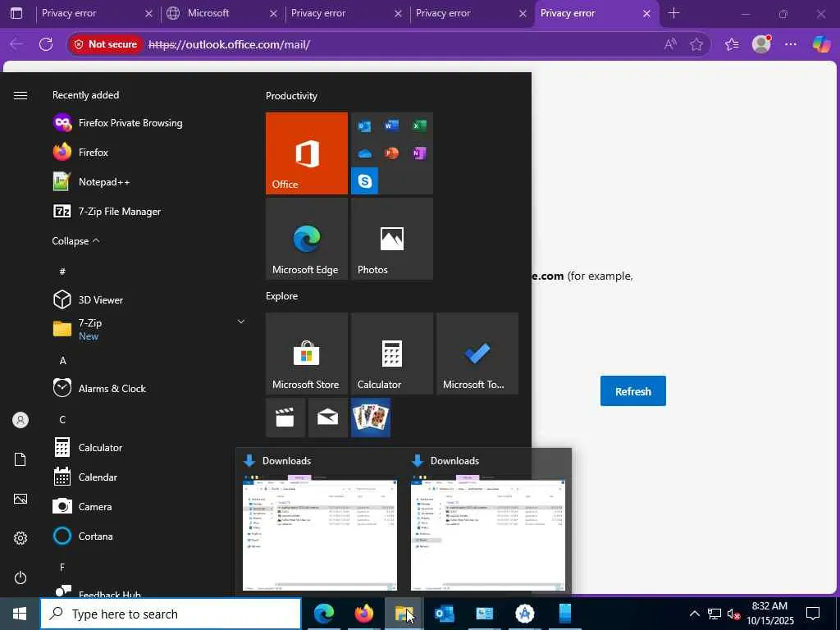Viewport: 840px width, 630px height.
Task: Close the Microsoft tab
Action: pos(273,14)
